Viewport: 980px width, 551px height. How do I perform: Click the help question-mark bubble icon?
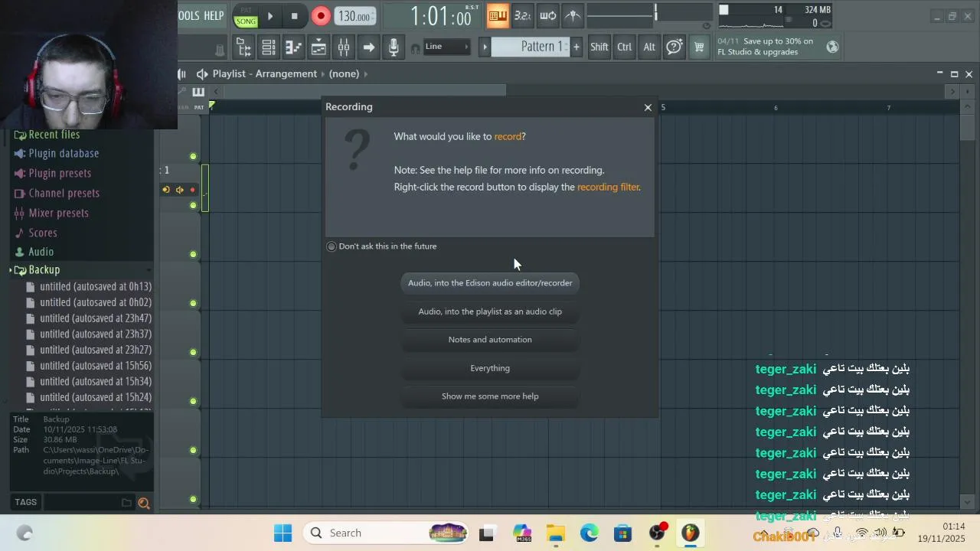(x=675, y=47)
